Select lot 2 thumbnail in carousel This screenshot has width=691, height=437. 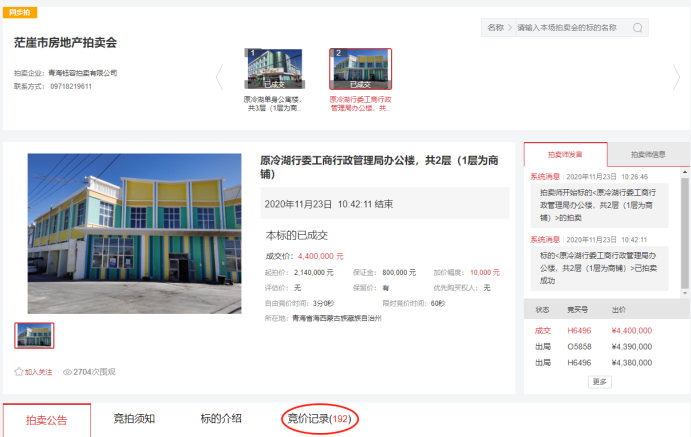pyautogui.click(x=360, y=69)
